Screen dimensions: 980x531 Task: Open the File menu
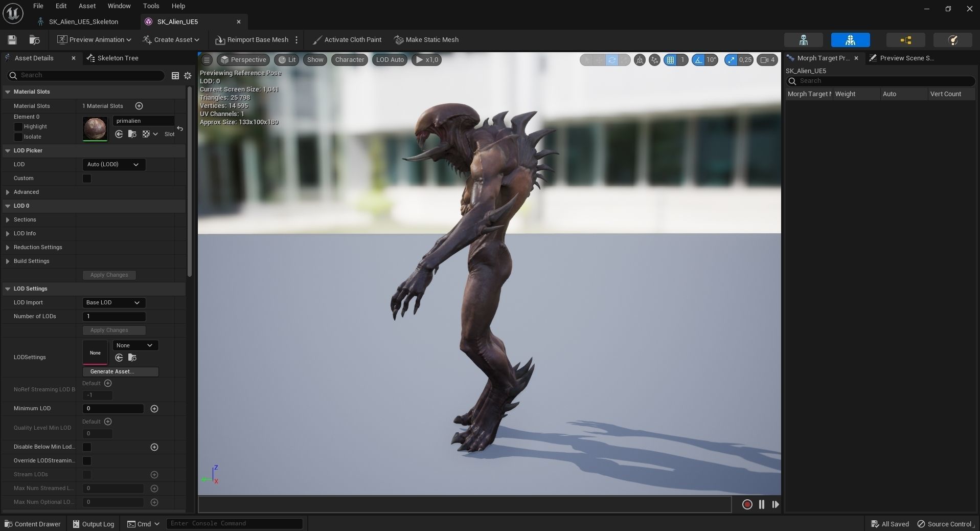coord(38,6)
